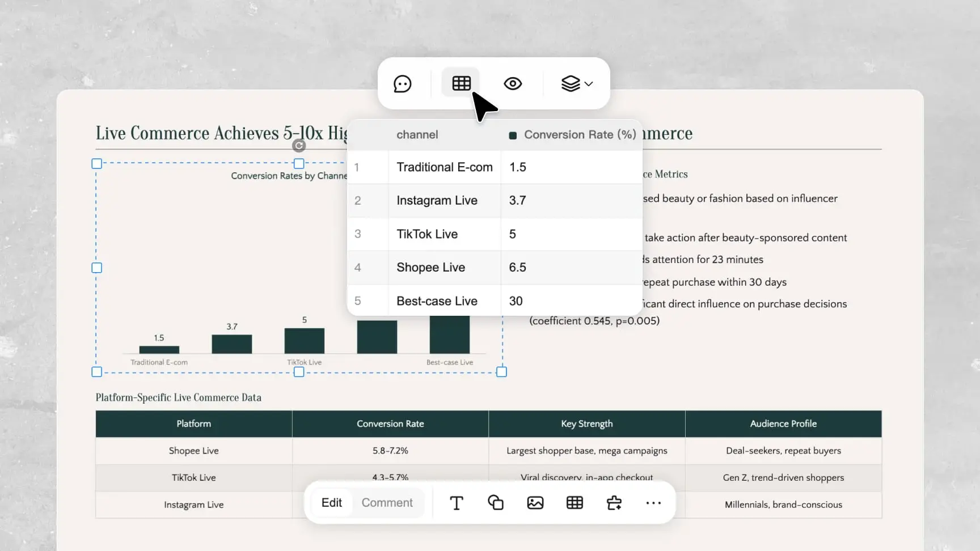The image size is (980, 551).
Task: Click the data table grid icon
Action: pos(461,83)
